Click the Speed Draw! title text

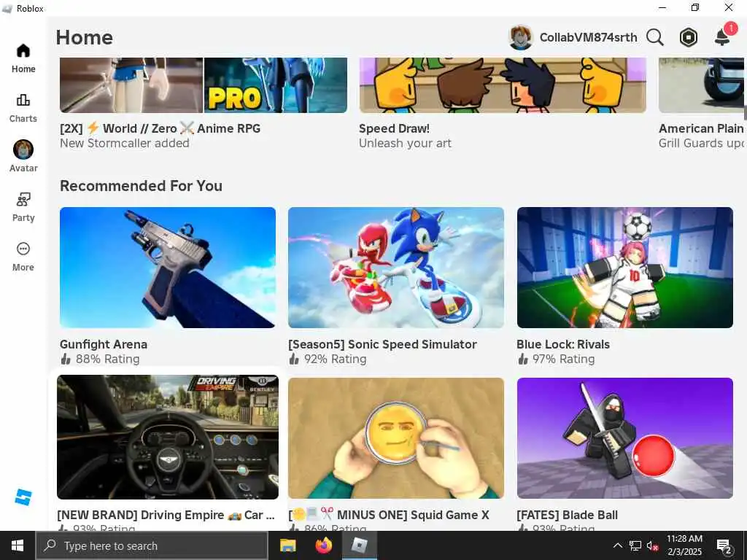394,128
